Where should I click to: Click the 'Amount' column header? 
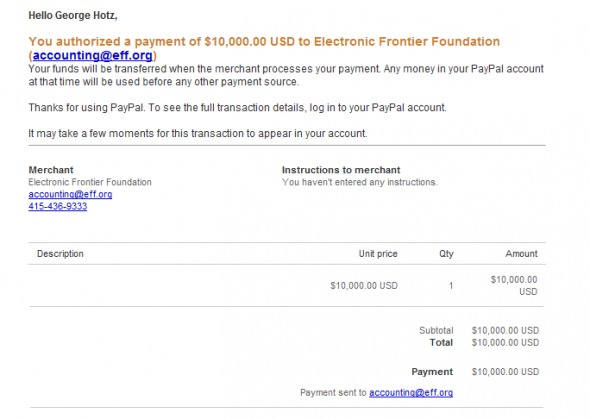click(x=521, y=254)
